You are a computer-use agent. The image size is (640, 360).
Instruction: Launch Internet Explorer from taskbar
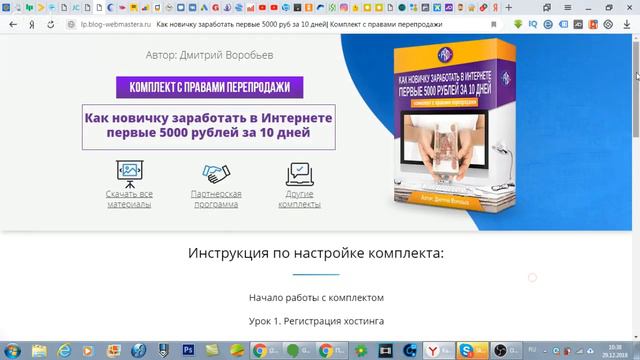pyautogui.click(x=64, y=351)
